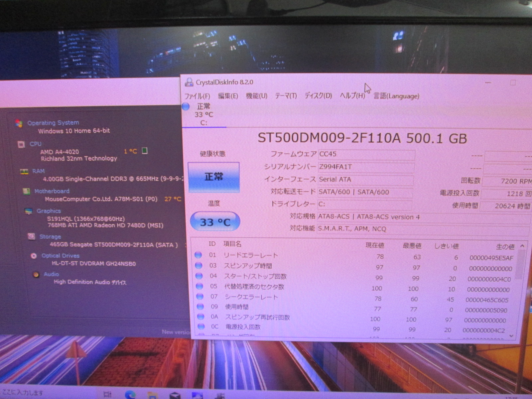This screenshot has height=399, width=532.
Task: Click the Operating System Windows icon
Action: [x=19, y=123]
